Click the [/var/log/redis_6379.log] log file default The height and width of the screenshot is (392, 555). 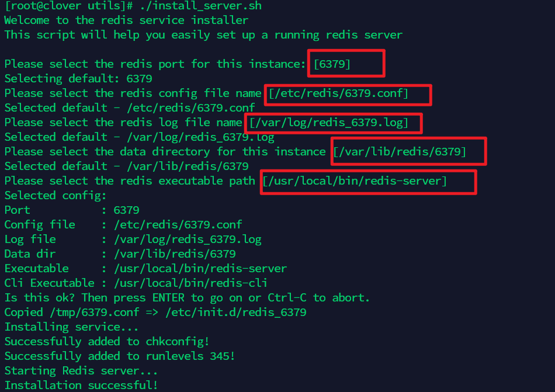coord(329,123)
